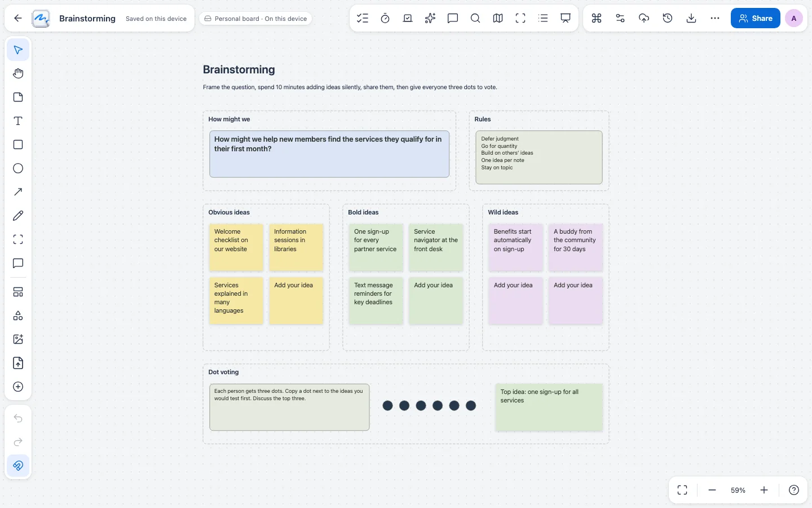Zoom in with the plus button
The height and width of the screenshot is (508, 812).
pos(764,490)
